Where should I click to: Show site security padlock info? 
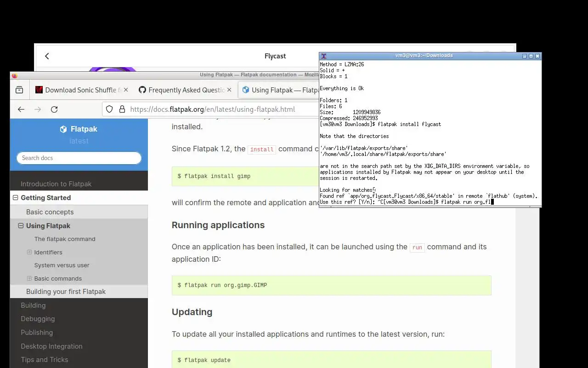point(122,109)
